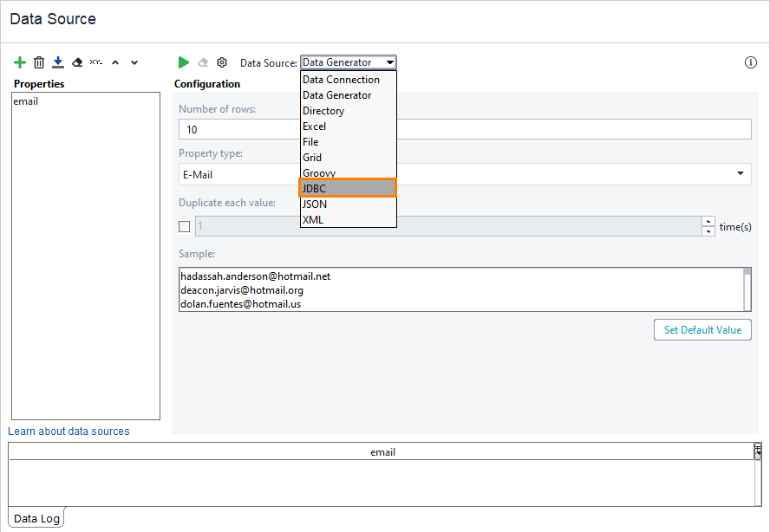Clear properties with the eraser icon
The image size is (770, 532).
coord(77,62)
